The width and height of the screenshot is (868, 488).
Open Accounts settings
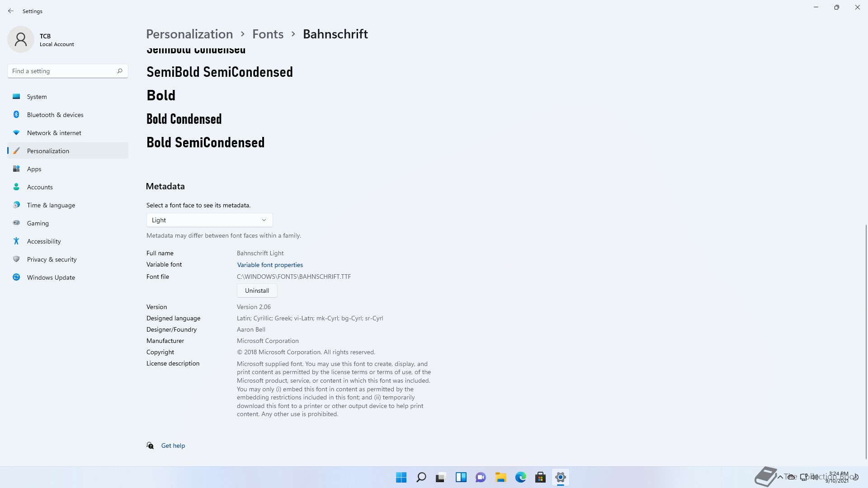tap(68, 187)
